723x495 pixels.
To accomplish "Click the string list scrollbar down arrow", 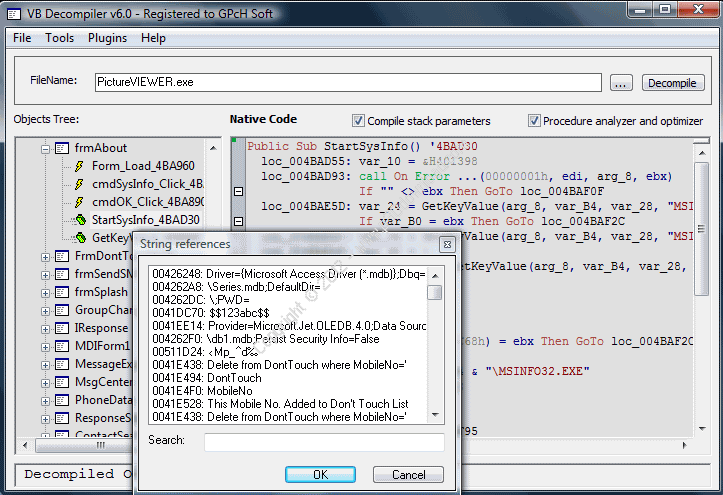I will coord(435,413).
